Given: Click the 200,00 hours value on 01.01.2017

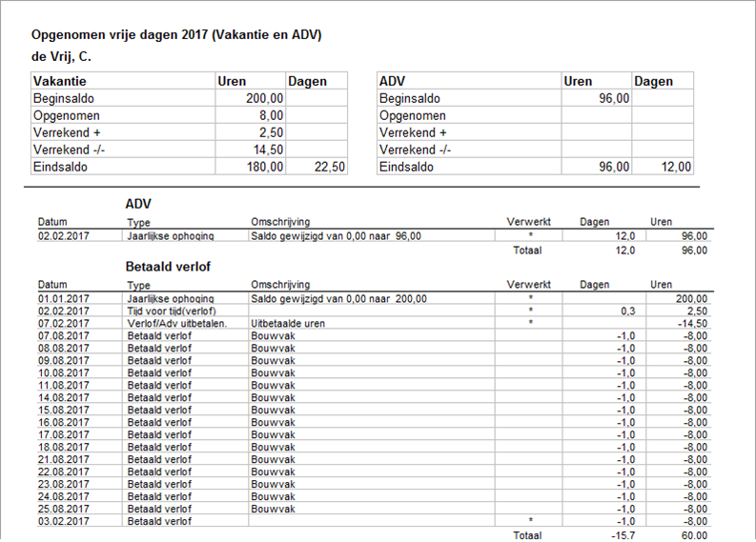Looking at the screenshot, I should 691,299.
